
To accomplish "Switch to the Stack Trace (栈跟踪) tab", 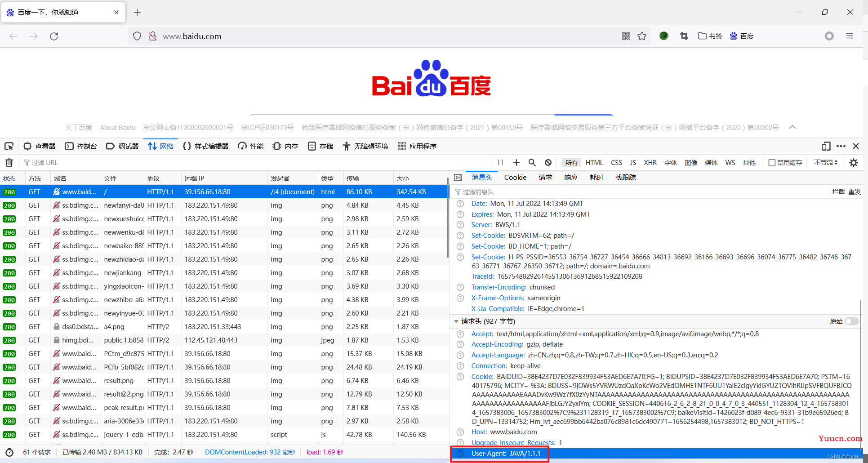I will tap(626, 178).
